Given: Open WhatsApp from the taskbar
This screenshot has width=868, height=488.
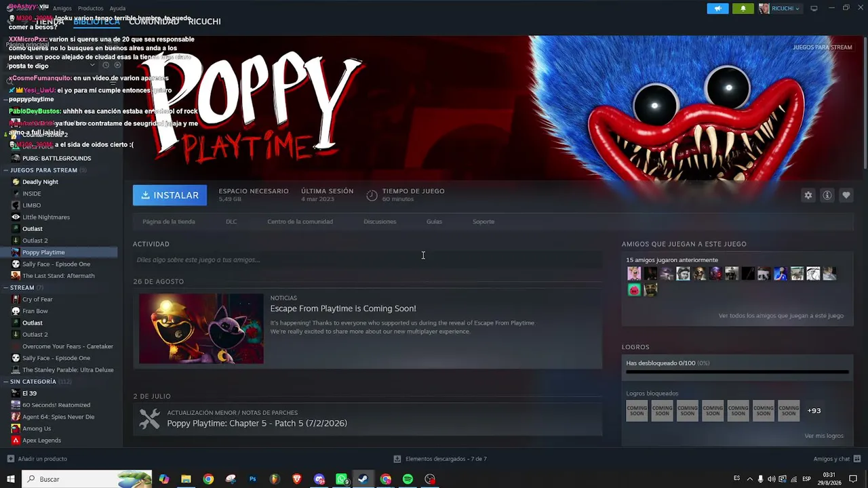Looking at the screenshot, I should pos(342,479).
